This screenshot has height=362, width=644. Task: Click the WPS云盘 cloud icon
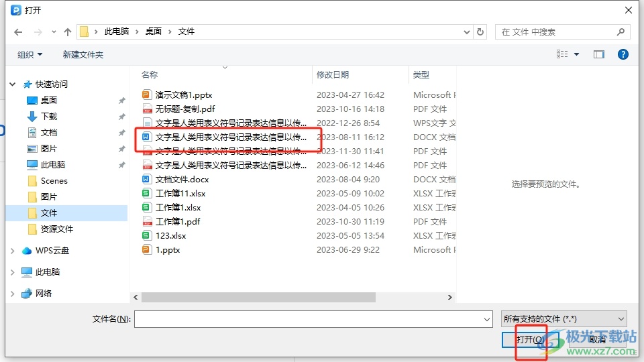[x=27, y=251]
